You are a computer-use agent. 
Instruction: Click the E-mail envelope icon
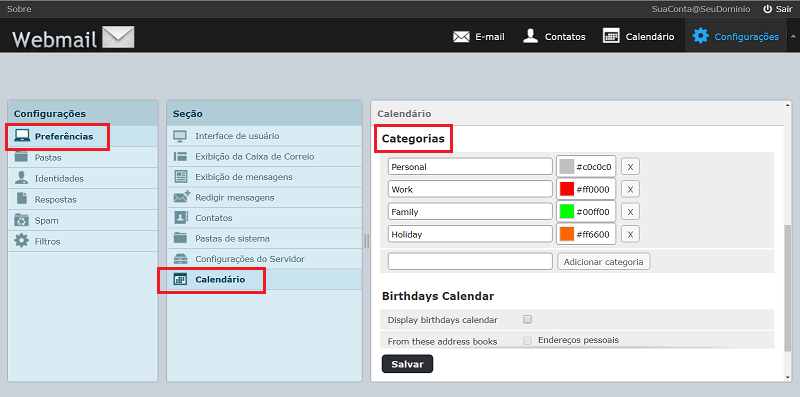461,37
